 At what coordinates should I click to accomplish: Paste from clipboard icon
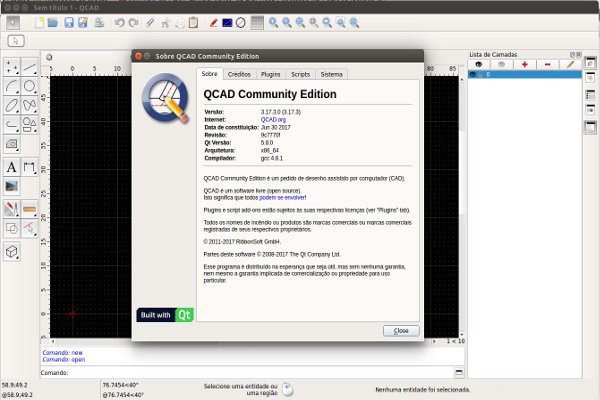pyautogui.click(x=194, y=23)
